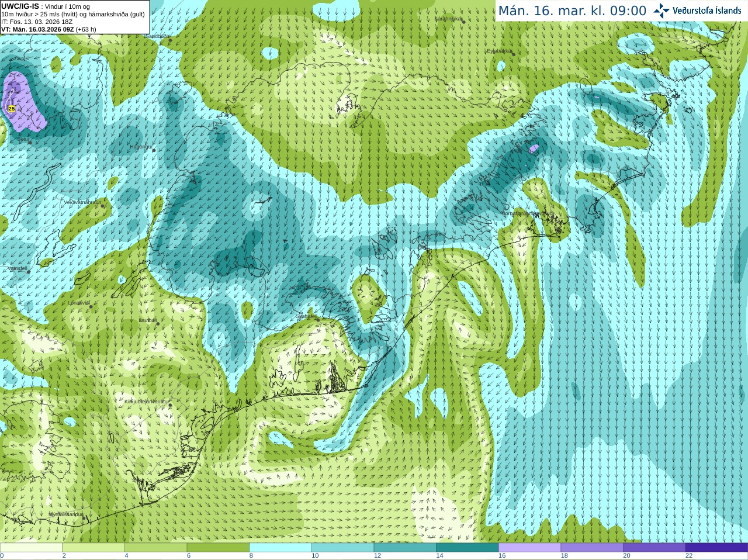Click the Skaftafell station label
This screenshot has height=560, width=748.
pos(306,316)
